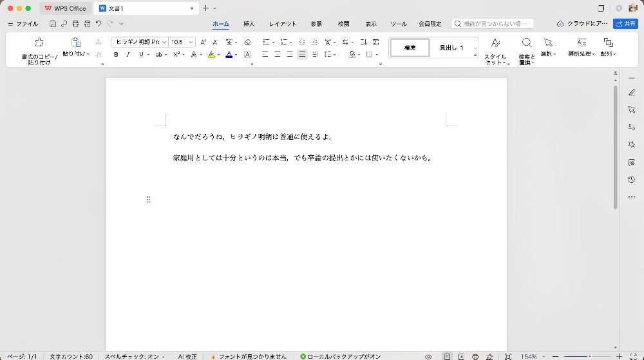This screenshot has height=360, width=644.
Task: Center align the text
Action: 277,54
